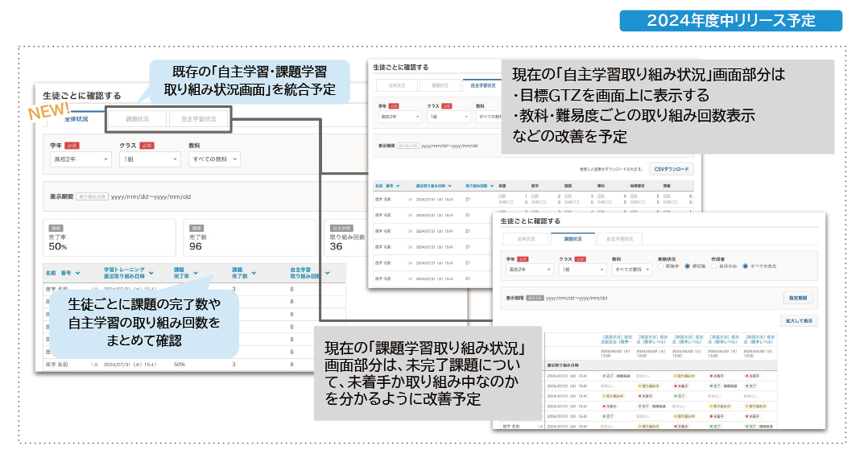Sort by 名前 番号 column in left window
The image size is (868, 462).
(x=63, y=274)
